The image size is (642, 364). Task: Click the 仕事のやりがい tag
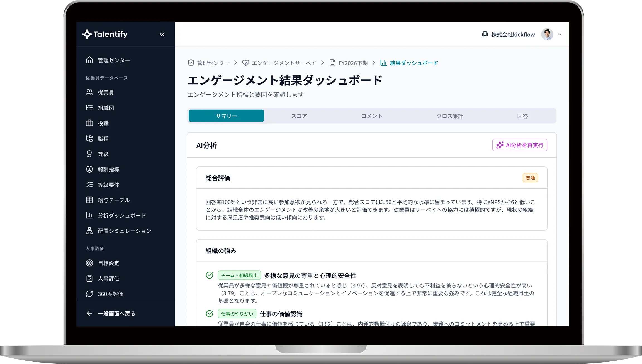[x=237, y=314]
